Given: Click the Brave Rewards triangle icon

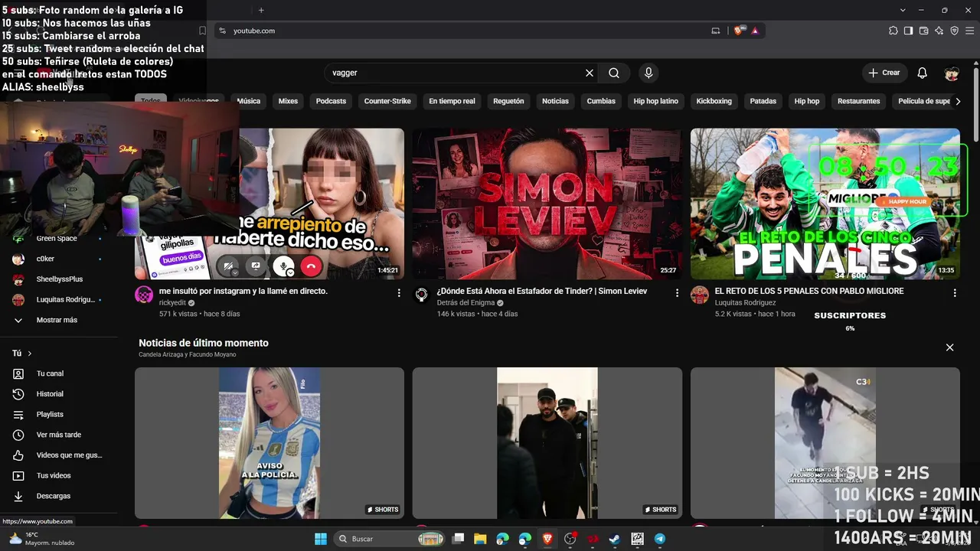Looking at the screenshot, I should [x=755, y=31].
